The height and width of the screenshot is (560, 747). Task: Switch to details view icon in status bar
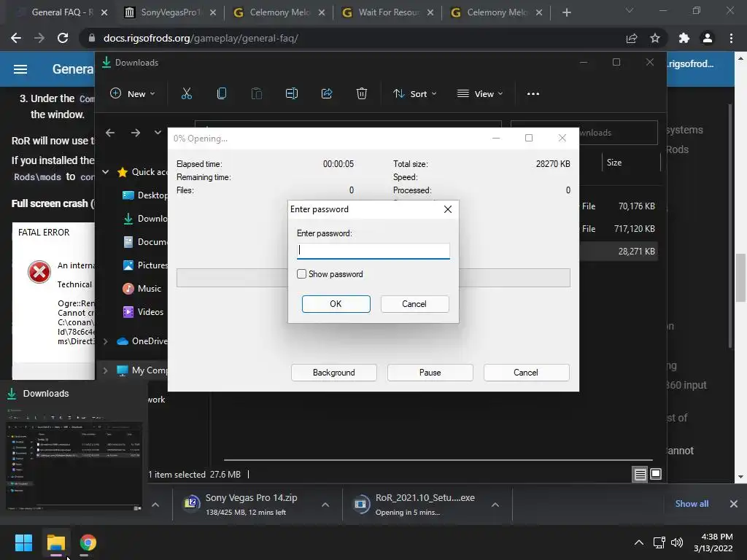640,474
